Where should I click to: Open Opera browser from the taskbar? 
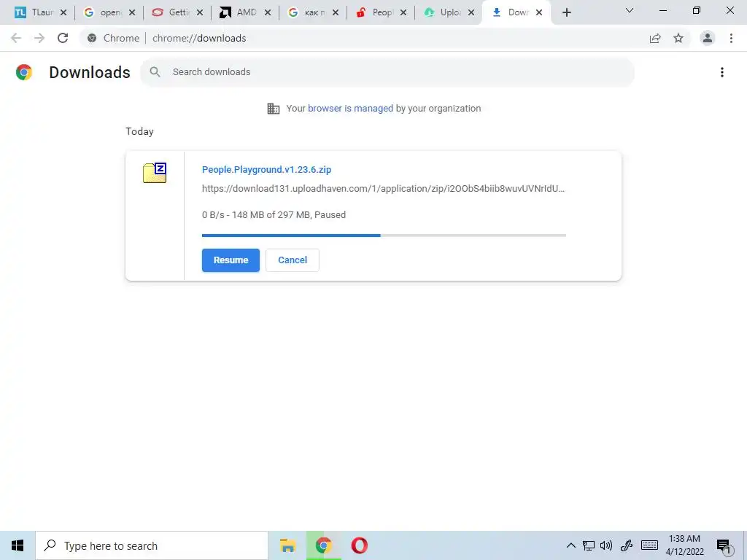[359, 545]
